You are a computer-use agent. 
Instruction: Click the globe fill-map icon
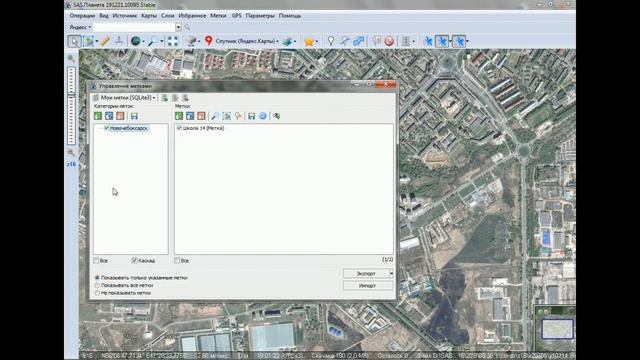pyautogui.click(x=136, y=41)
